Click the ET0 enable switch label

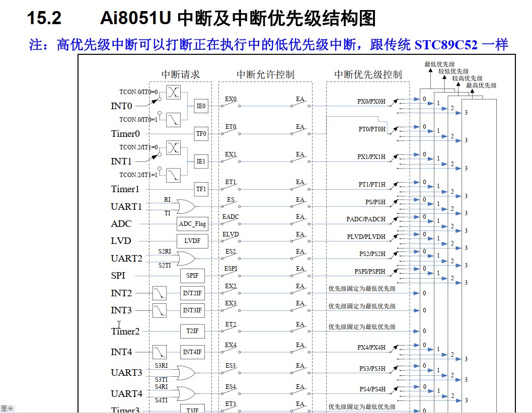[231, 126]
